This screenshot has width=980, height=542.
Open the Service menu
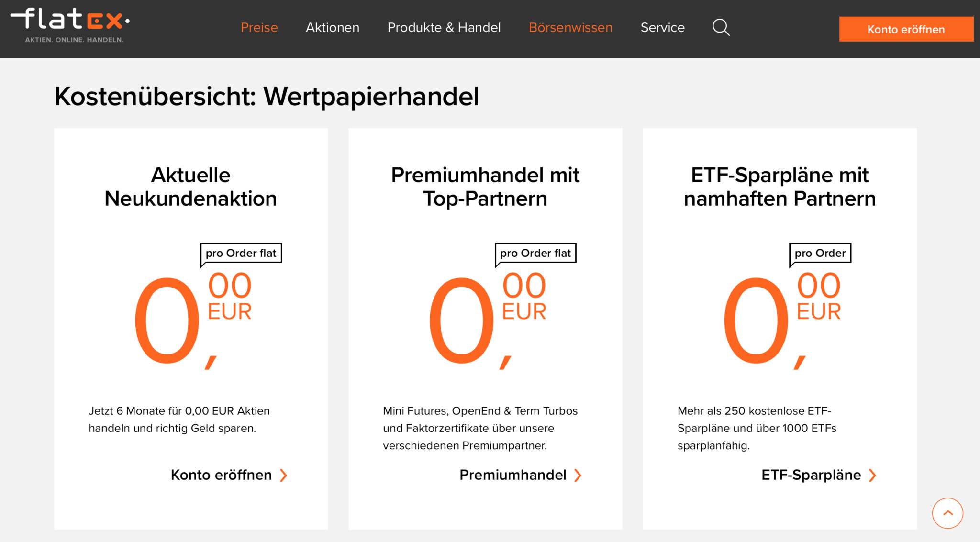tap(663, 28)
